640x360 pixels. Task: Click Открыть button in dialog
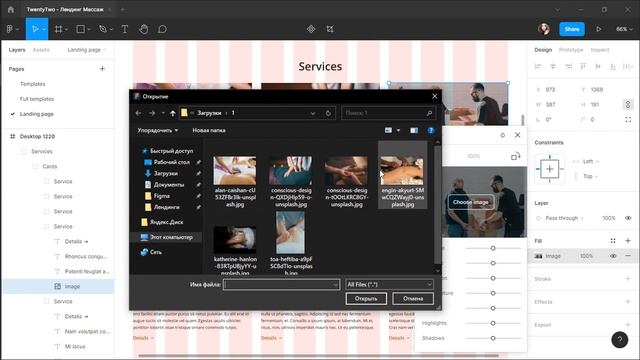pyautogui.click(x=366, y=299)
